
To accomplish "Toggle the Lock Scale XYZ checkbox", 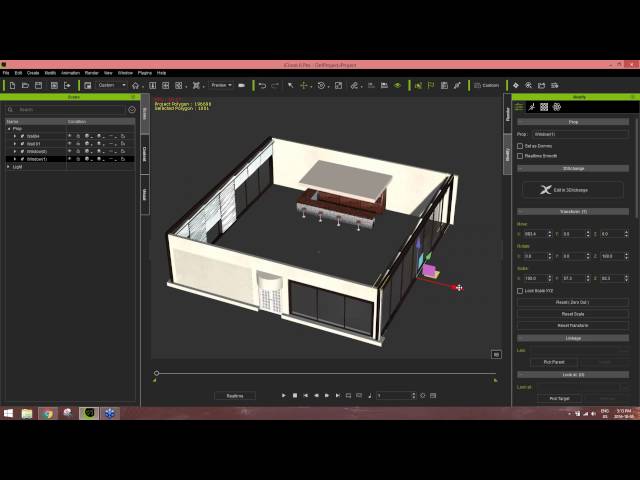I will 520,291.
